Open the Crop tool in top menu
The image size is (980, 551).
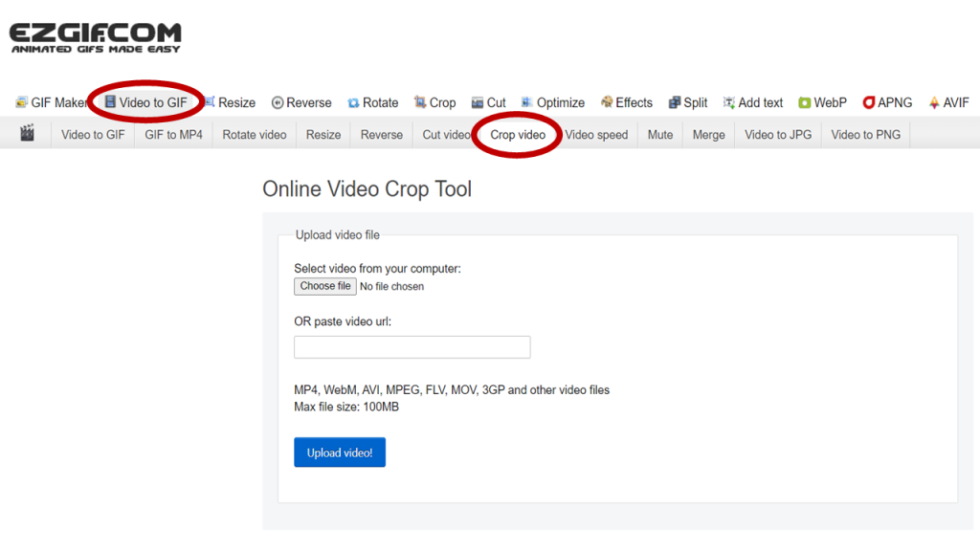[x=434, y=102]
